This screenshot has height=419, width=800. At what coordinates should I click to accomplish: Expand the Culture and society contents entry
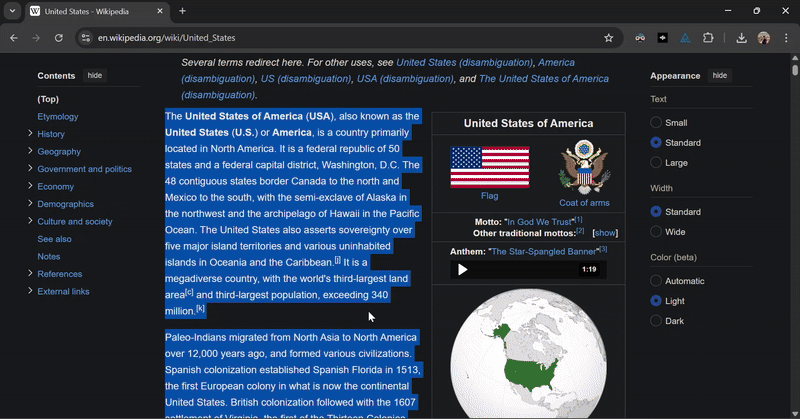[x=30, y=222]
